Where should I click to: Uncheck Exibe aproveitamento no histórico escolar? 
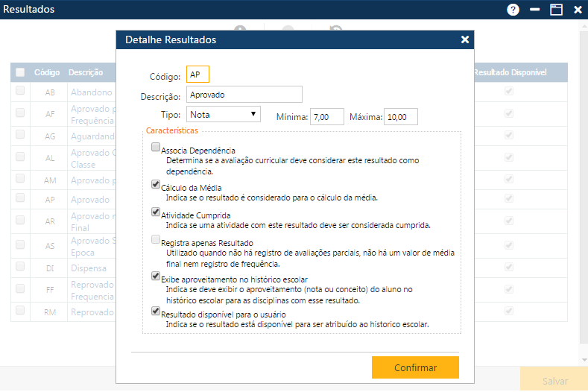pyautogui.click(x=156, y=276)
